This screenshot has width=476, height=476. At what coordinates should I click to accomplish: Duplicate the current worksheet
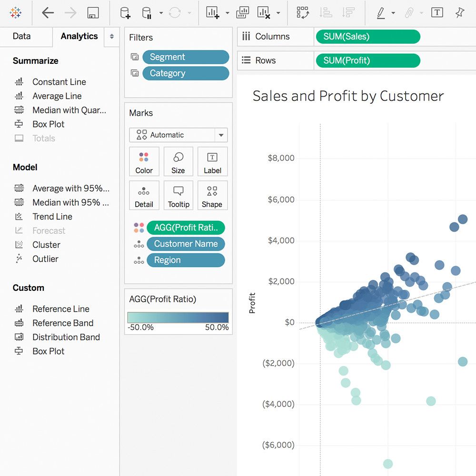coord(242,13)
